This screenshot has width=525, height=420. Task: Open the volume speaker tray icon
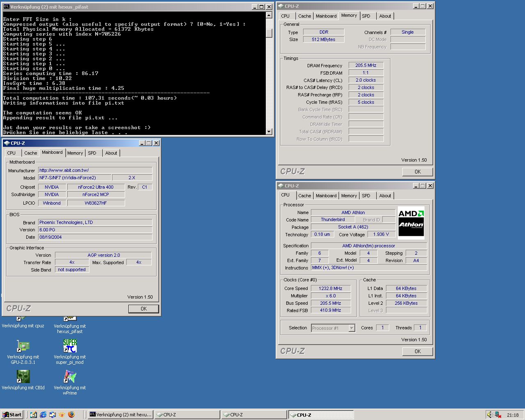click(490, 415)
